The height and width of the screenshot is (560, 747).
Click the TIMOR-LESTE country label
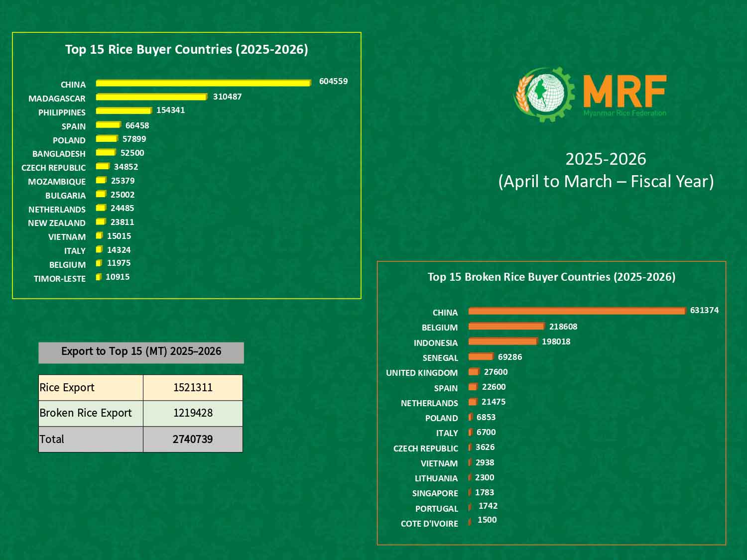pyautogui.click(x=60, y=279)
